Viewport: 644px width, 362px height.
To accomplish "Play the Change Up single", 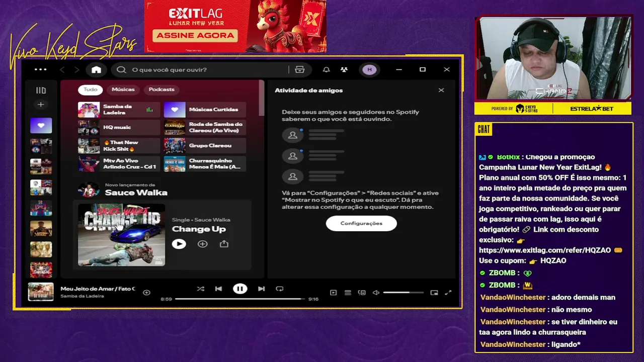I will coord(179,244).
